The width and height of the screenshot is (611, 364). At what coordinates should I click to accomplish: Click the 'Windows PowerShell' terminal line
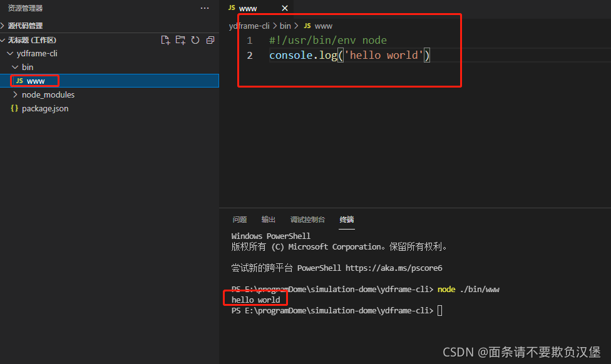coord(271,236)
